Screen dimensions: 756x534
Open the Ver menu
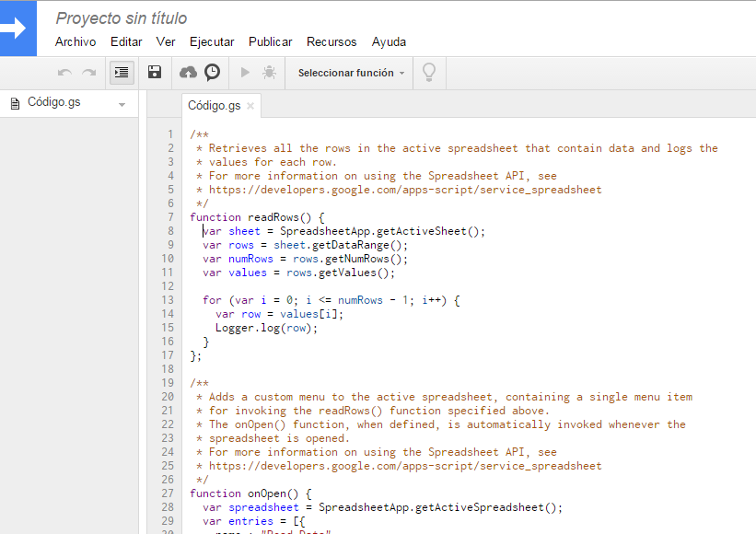[x=166, y=41]
